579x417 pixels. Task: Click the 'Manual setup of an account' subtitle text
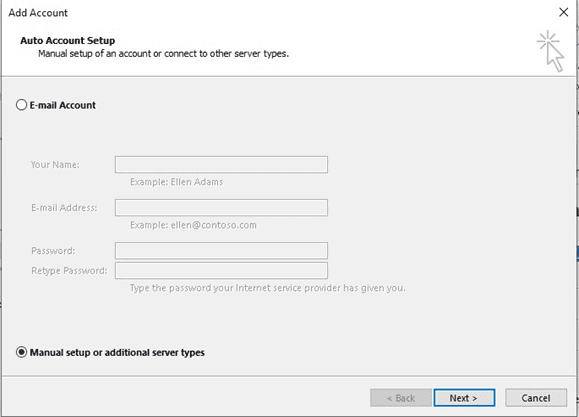coord(163,54)
